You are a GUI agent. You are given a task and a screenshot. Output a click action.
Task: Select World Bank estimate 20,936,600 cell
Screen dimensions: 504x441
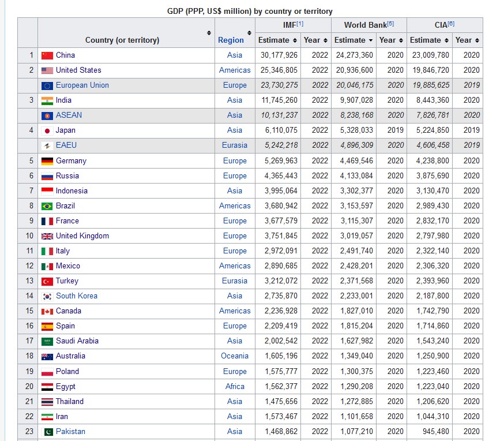pos(355,70)
